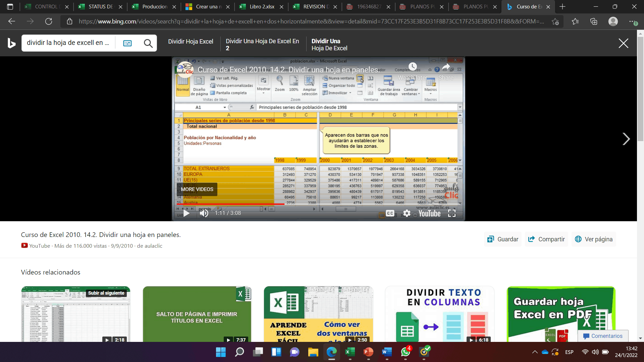Image resolution: width=644 pixels, height=362 pixels.
Task: Click the Watch later clock icon
Action: click(x=413, y=67)
